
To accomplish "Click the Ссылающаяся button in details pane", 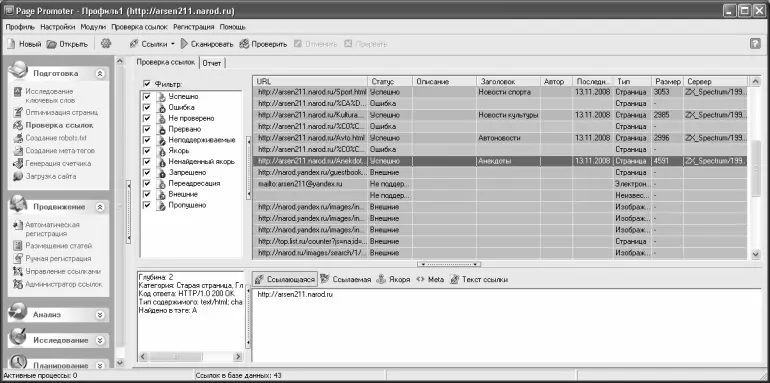I will click(x=285, y=279).
